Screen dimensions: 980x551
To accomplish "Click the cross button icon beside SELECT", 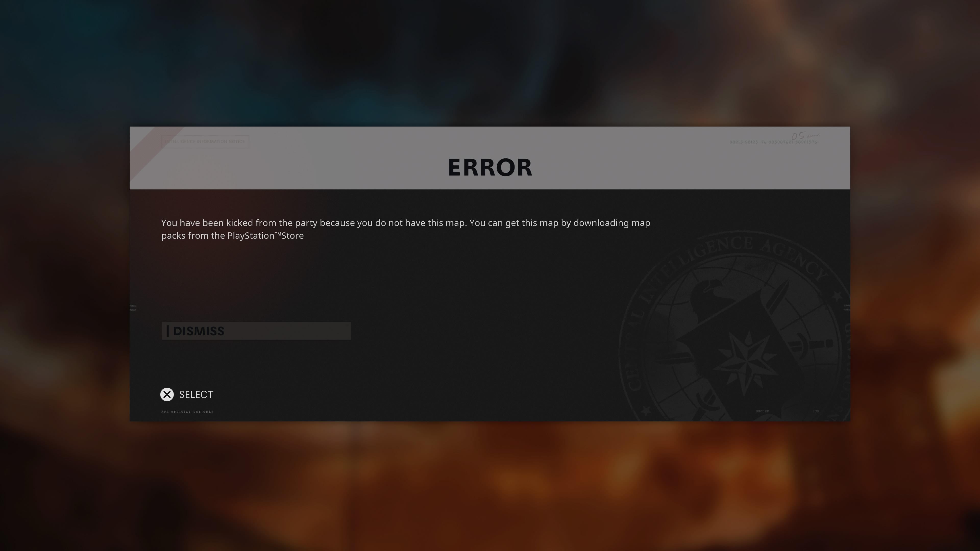I will coord(167,394).
